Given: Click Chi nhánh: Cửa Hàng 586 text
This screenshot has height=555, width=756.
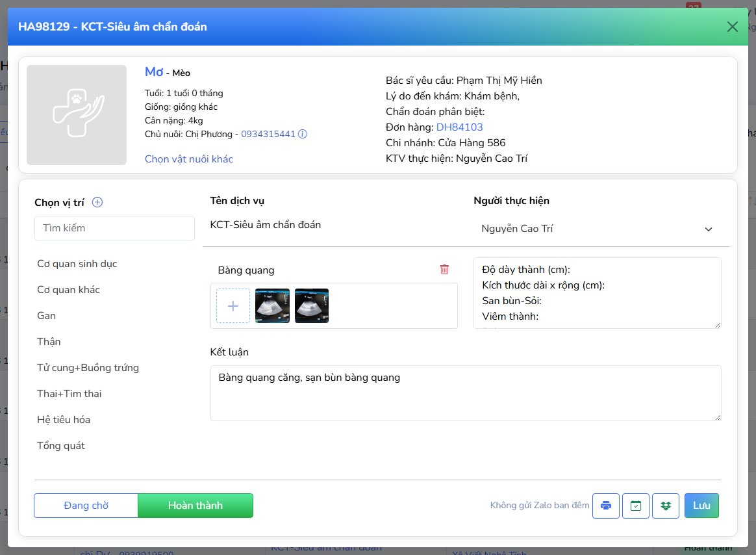Looking at the screenshot, I should (x=446, y=143).
